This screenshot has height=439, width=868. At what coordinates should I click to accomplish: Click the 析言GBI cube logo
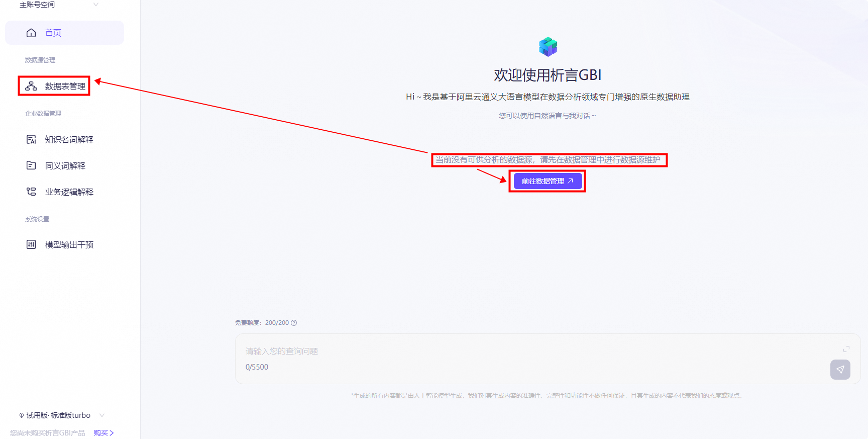(548, 47)
